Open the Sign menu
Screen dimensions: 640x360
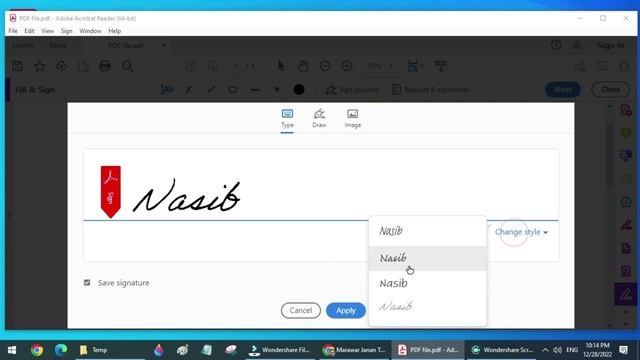[x=67, y=31]
